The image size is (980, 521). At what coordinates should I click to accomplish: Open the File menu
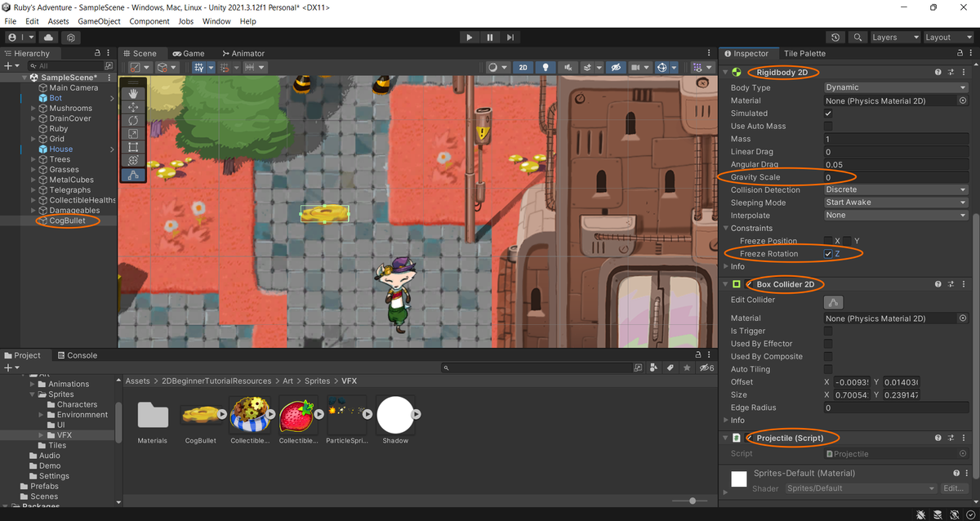pos(11,21)
